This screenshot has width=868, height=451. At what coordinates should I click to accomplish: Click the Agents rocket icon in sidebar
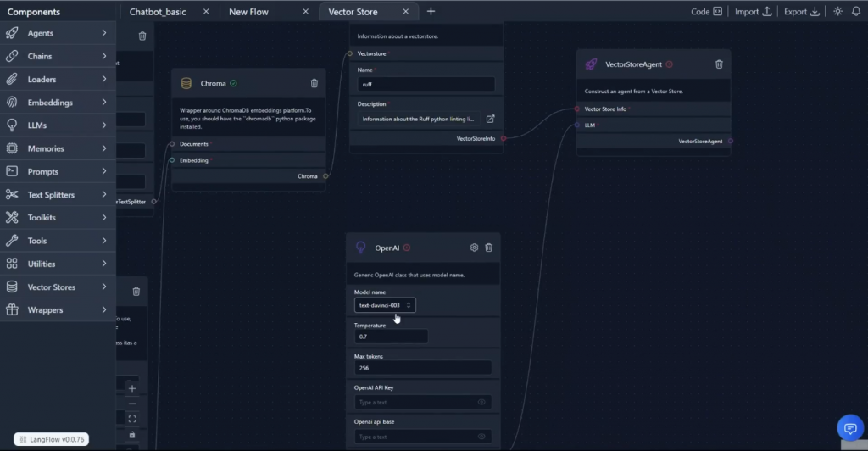pos(12,33)
